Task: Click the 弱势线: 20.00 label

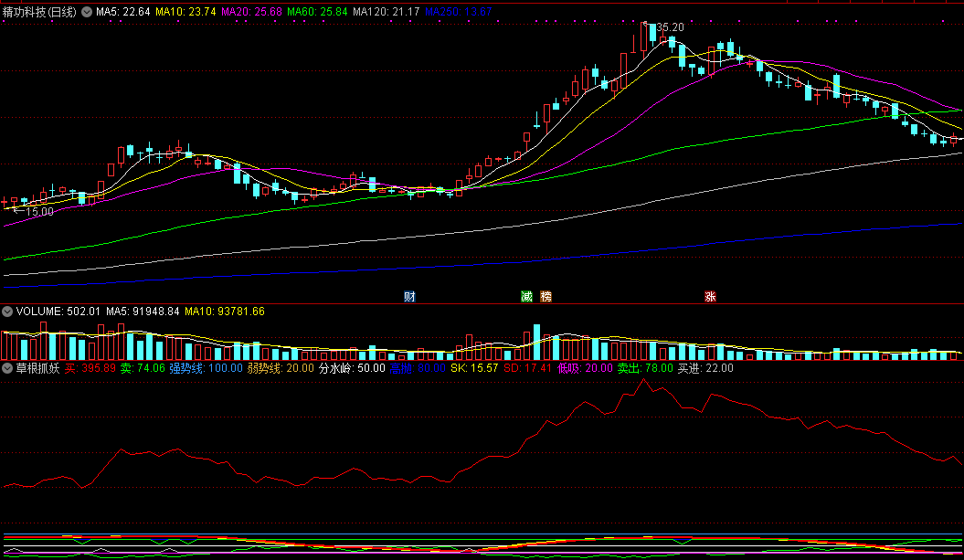Action: tap(281, 368)
